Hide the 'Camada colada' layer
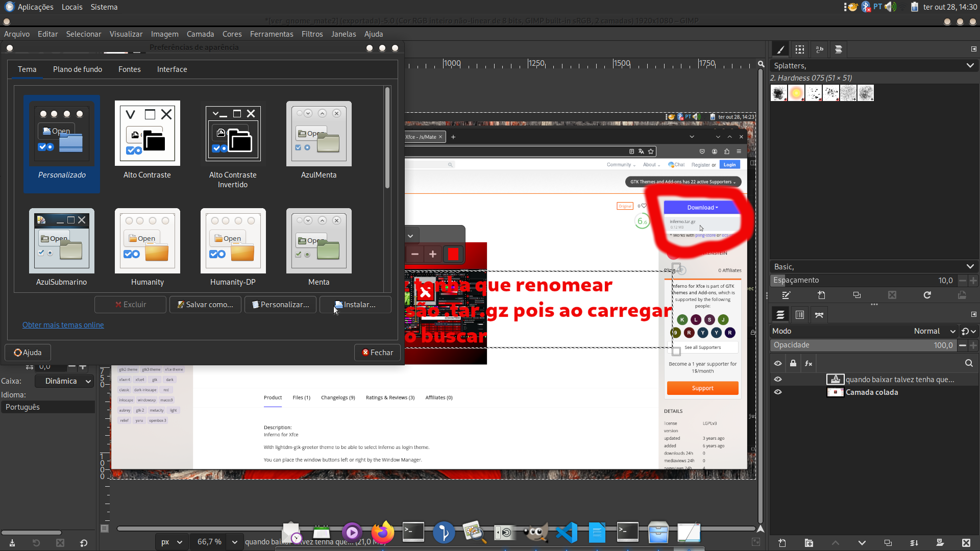 click(778, 392)
